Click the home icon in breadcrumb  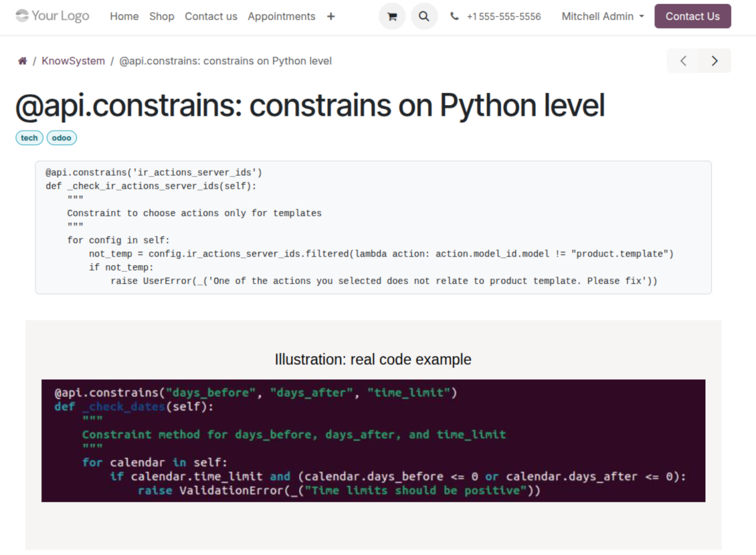[22, 61]
